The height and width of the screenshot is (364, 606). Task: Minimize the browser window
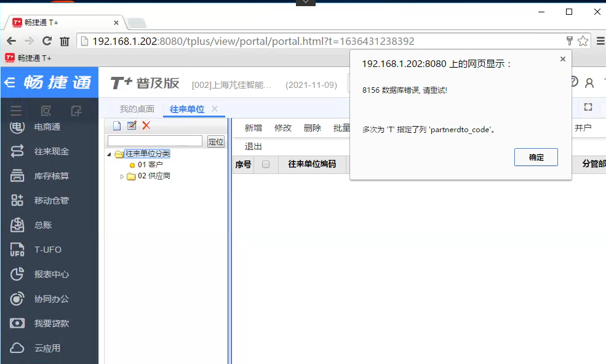(x=541, y=12)
